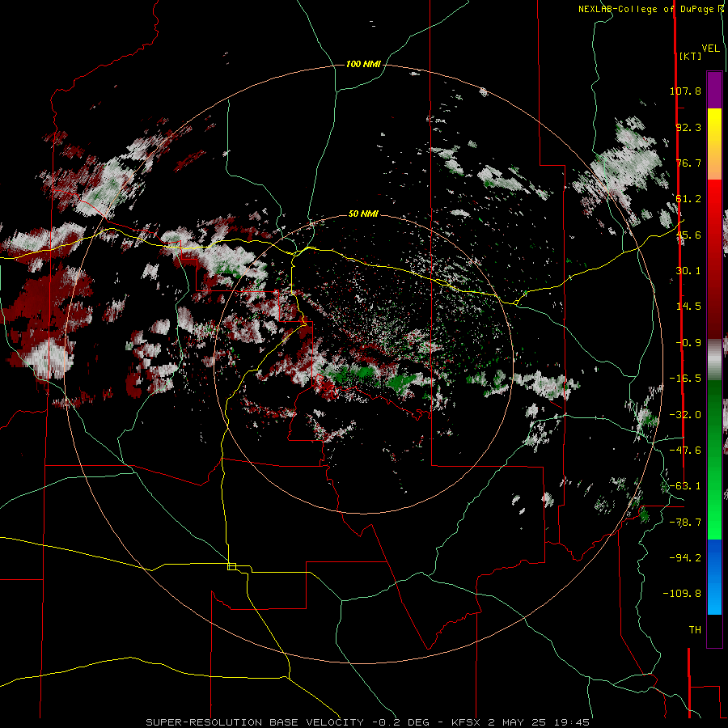Select the 61.2 value on velocity scale
The height and width of the screenshot is (728, 728).
pos(688,199)
